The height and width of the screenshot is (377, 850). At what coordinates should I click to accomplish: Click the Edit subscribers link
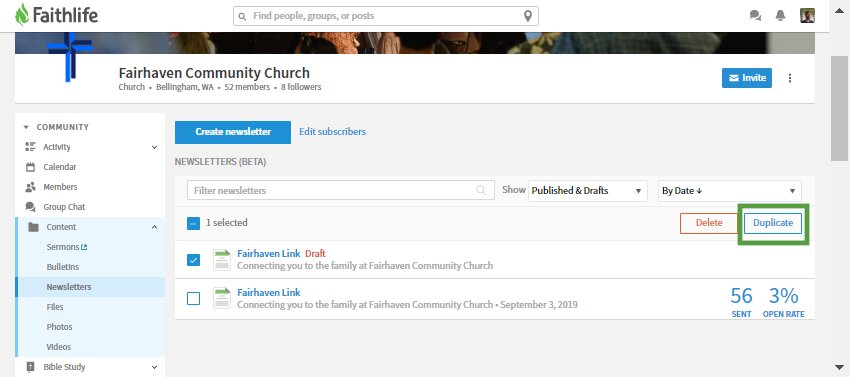[x=332, y=131]
